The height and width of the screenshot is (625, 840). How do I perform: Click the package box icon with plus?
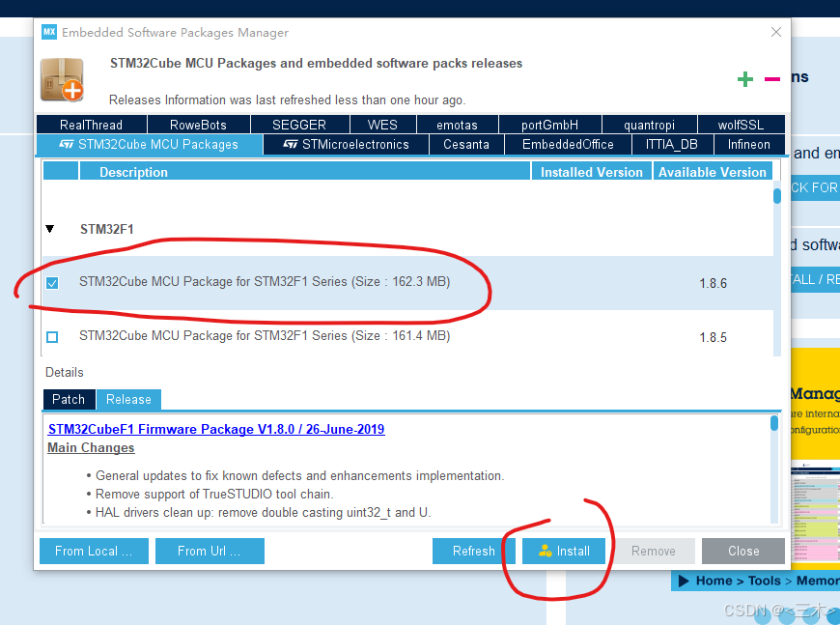63,79
